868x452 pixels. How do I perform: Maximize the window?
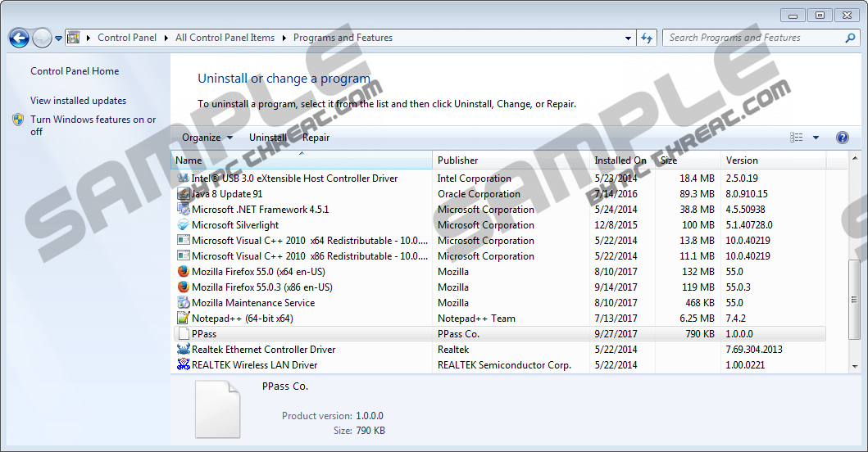[820, 16]
